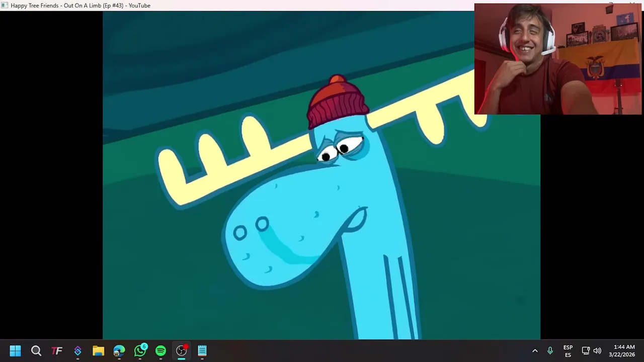Open network connection status icon

tap(586, 350)
